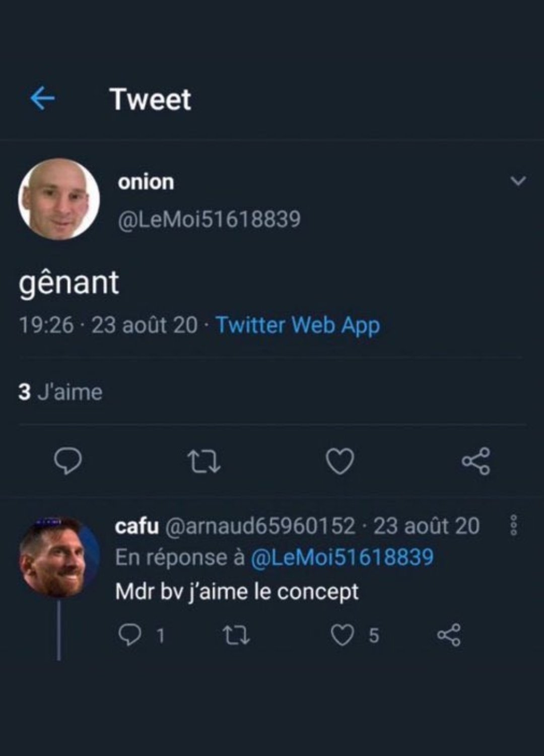
Task: Reply to cafu's comment using the speech bubble icon
Action: 132,636
